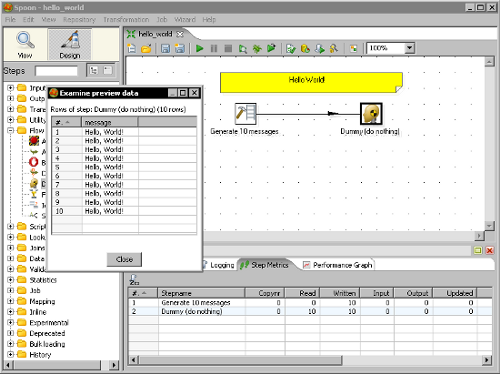
Task: Verify the transformation with the checklist icon
Action: (x=291, y=49)
